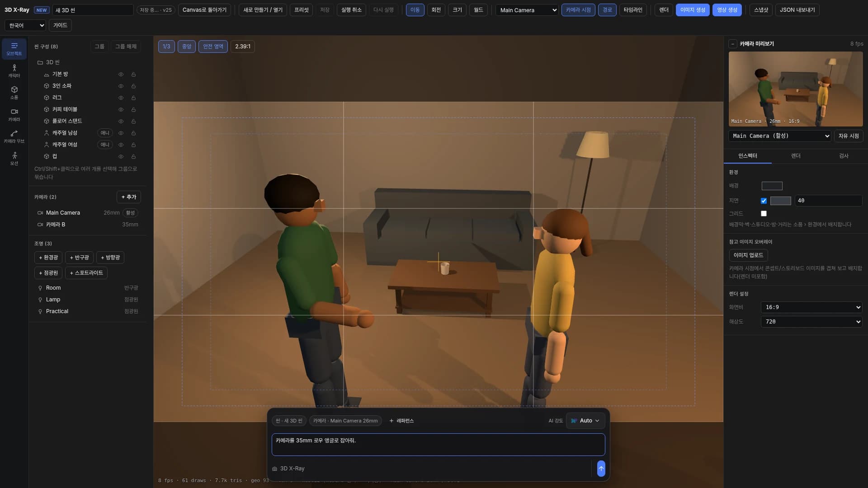Switch to the 렌더 tab in right panel
The width and height of the screenshot is (868, 488).
(796, 156)
